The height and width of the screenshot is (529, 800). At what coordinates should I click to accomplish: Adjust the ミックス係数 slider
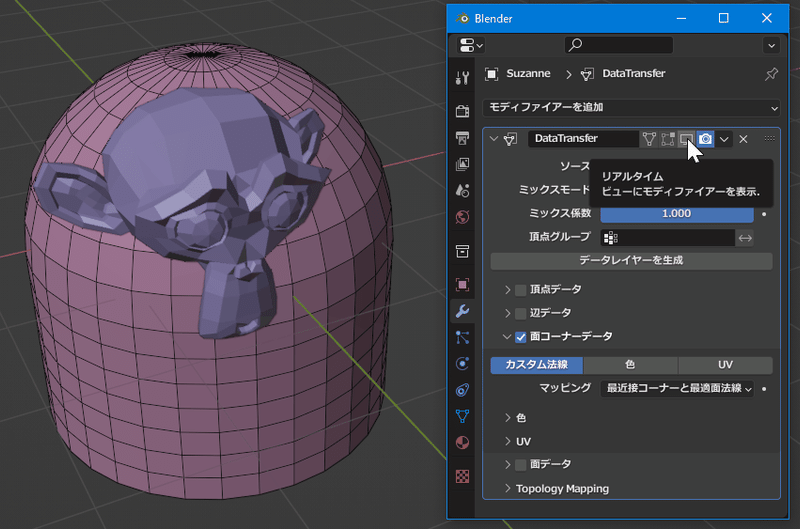click(677, 214)
